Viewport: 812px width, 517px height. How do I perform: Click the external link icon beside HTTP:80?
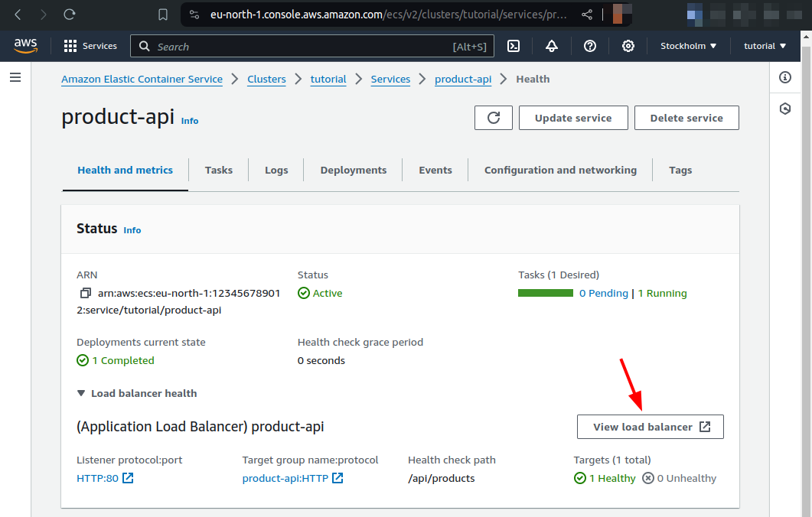point(128,478)
